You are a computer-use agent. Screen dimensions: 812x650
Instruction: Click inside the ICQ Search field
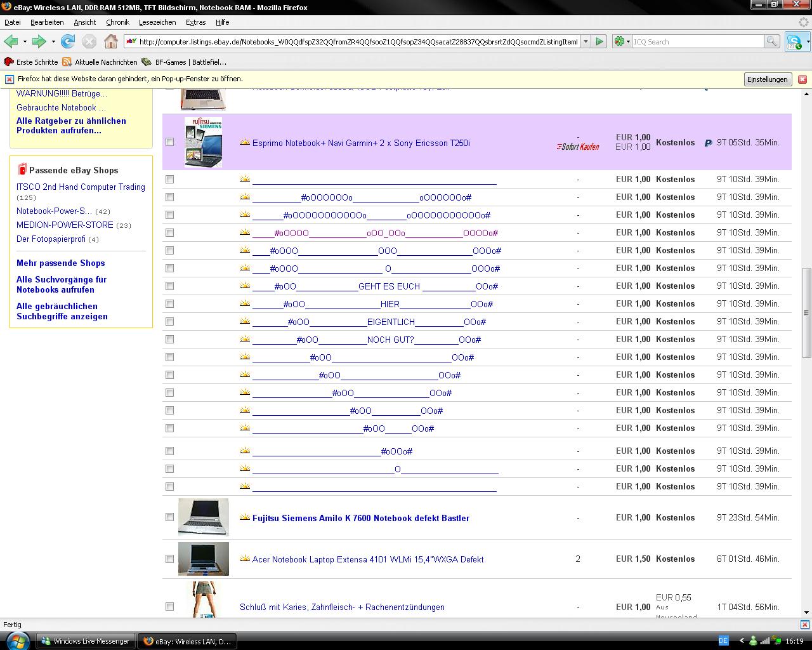(698, 41)
